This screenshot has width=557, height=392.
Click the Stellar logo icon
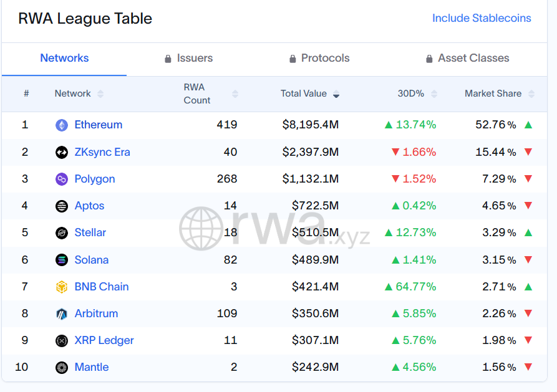tap(62, 233)
